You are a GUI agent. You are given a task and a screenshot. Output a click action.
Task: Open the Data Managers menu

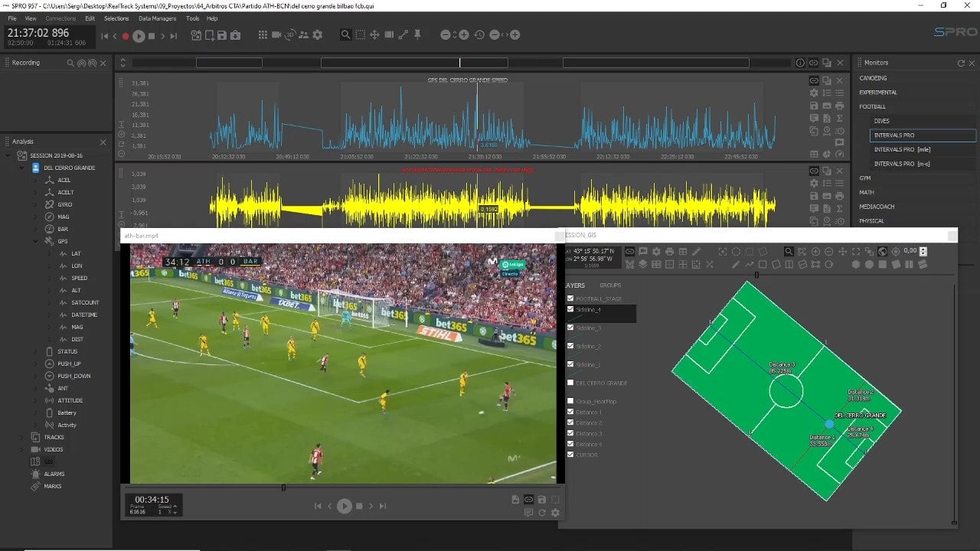point(157,18)
